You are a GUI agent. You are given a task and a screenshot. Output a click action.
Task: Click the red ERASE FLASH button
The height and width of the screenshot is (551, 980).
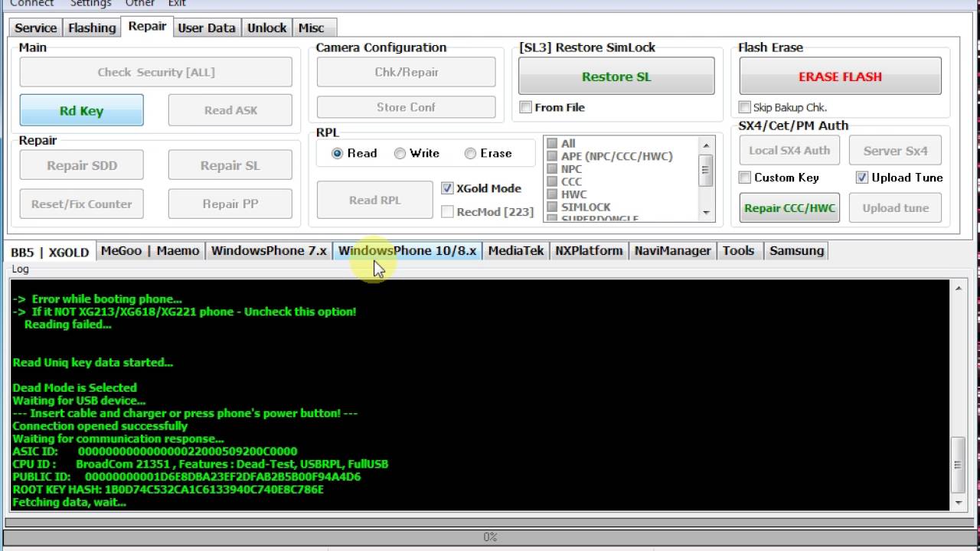[840, 77]
